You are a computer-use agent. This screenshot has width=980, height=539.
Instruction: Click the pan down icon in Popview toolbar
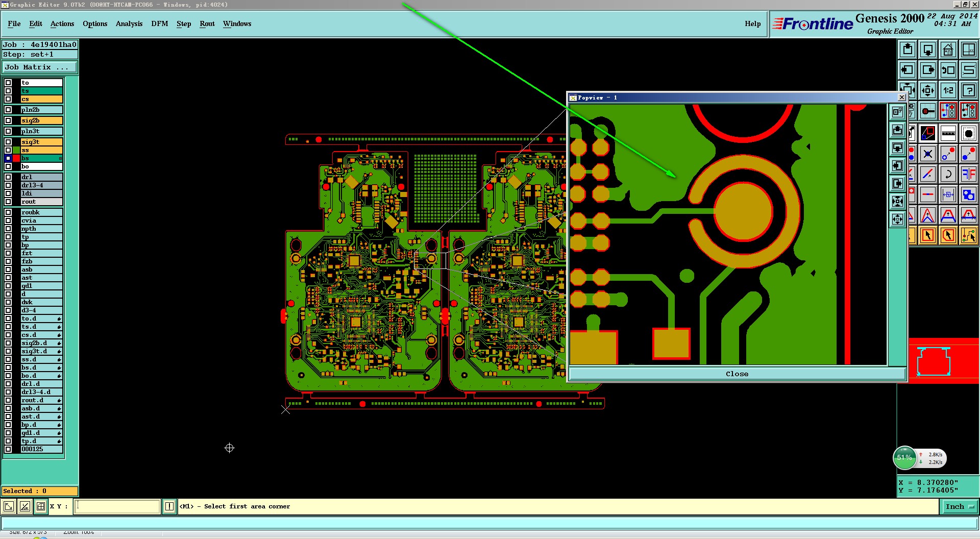pos(897,148)
